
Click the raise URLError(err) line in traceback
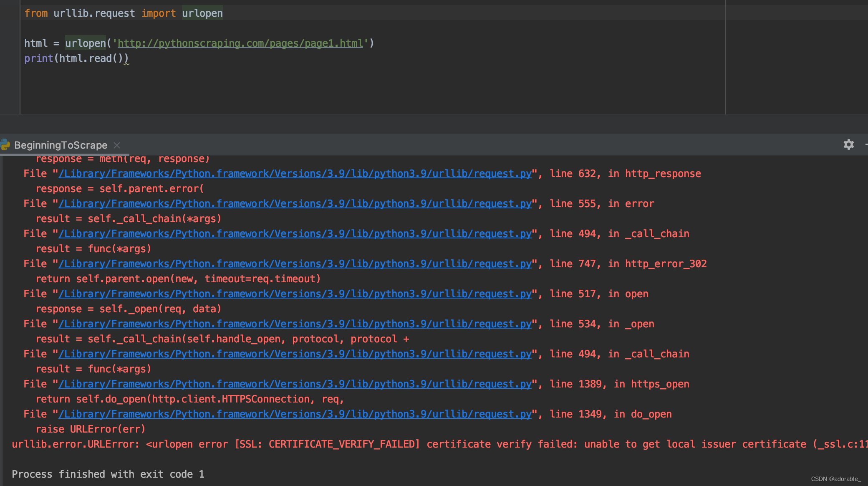(90, 429)
